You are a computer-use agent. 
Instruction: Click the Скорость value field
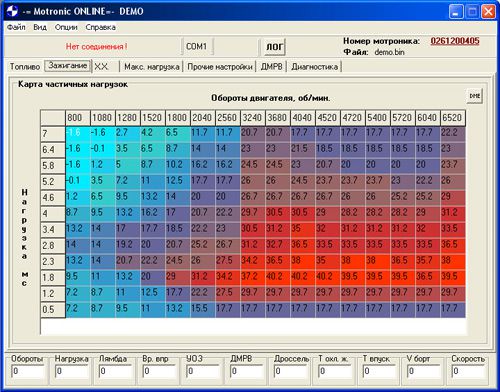468,371
